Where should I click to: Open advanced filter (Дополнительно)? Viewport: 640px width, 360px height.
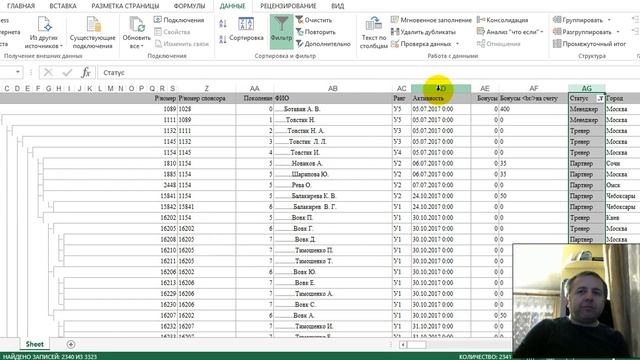(x=323, y=44)
